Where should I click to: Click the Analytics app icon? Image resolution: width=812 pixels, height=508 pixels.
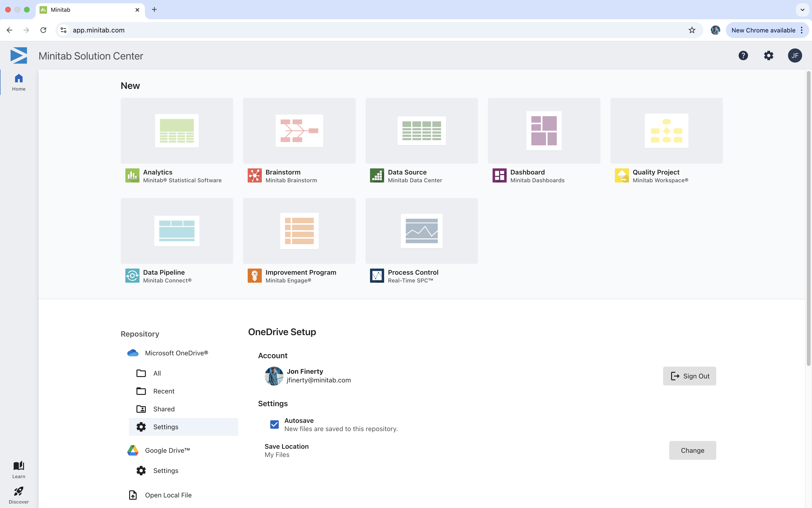click(132, 175)
